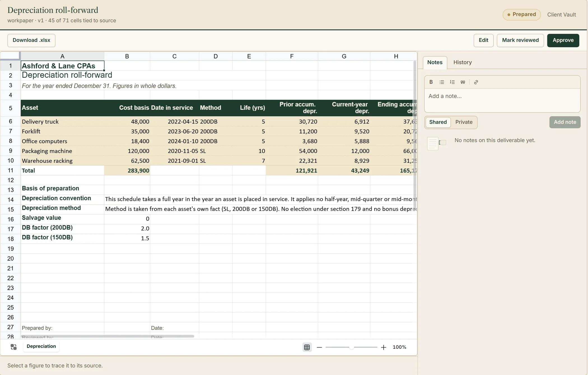This screenshot has height=375, width=588.
Task: Toggle bold in the note editor
Action: 431,82
